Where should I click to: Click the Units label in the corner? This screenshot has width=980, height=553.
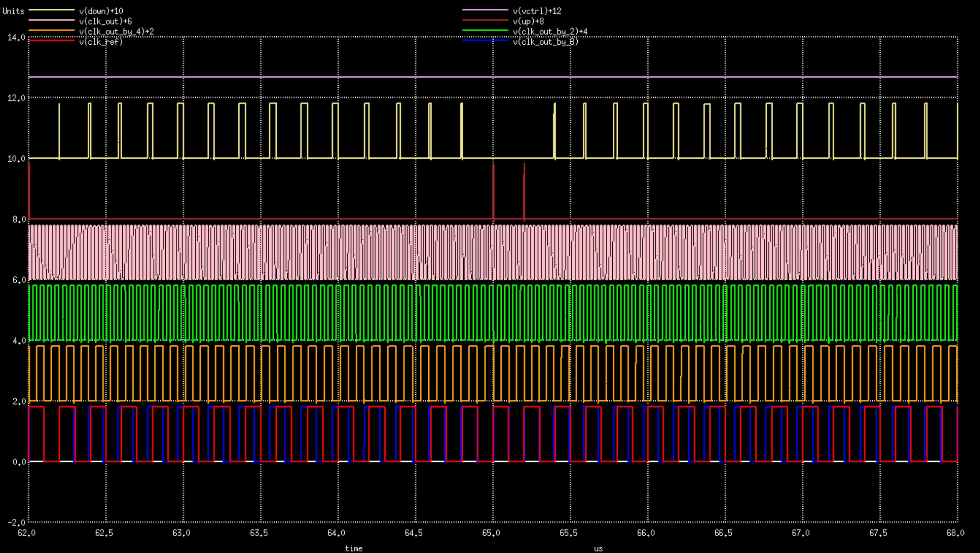[13, 11]
